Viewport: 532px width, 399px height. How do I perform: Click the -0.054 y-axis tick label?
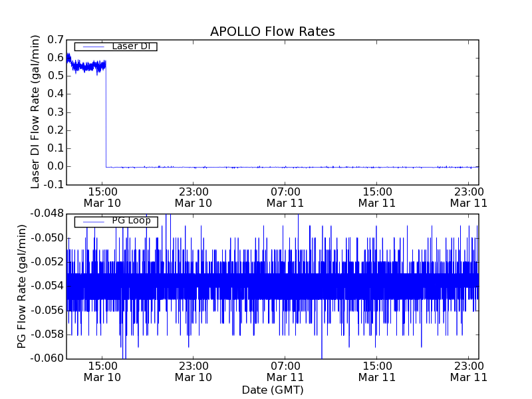click(x=45, y=286)
